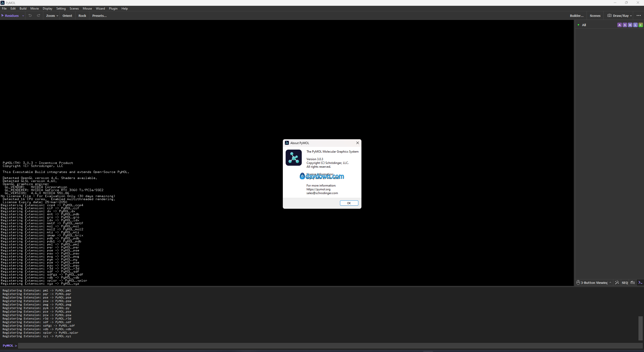Viewport: 644px width, 352px height.
Task: Close the About PyMOL dialog
Action: coord(357,143)
